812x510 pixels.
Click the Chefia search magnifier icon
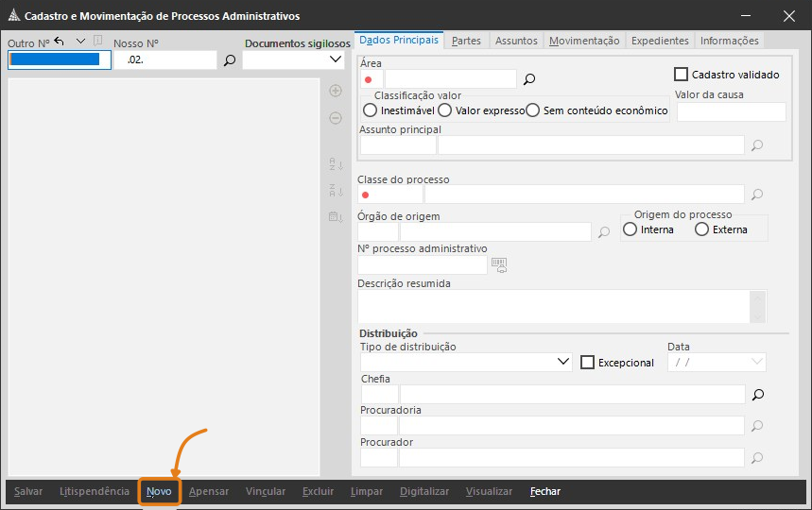756,394
